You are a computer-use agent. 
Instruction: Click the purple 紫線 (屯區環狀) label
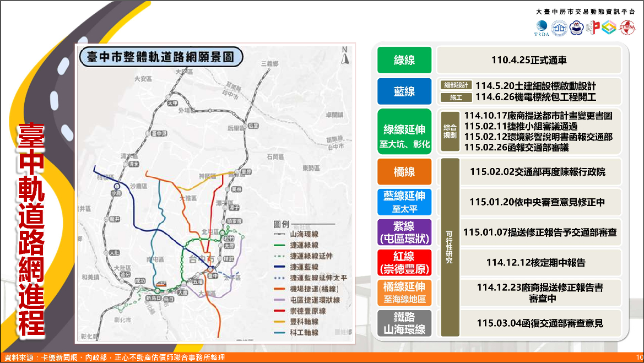point(404,232)
